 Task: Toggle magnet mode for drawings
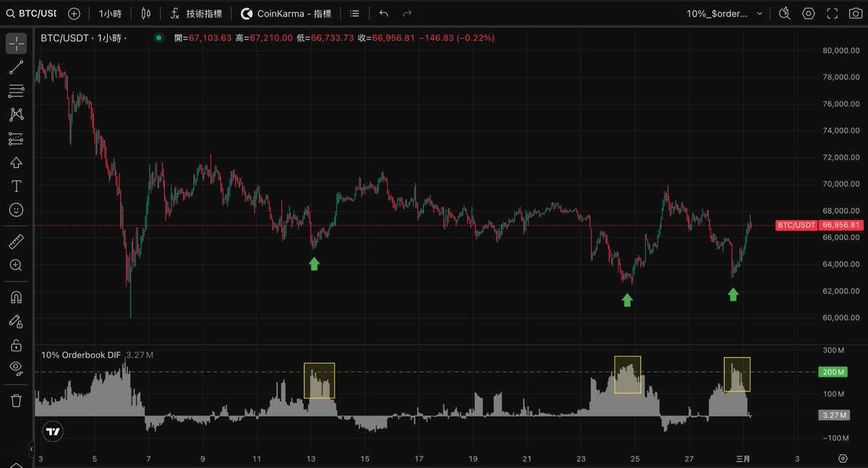click(x=16, y=297)
